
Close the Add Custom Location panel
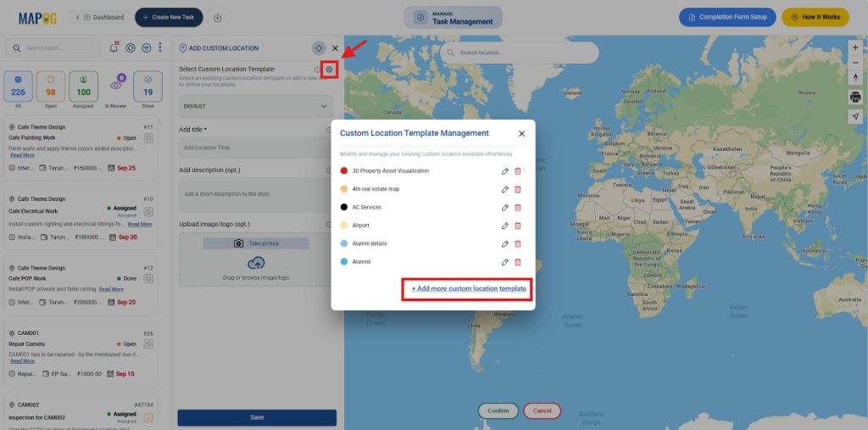335,48
